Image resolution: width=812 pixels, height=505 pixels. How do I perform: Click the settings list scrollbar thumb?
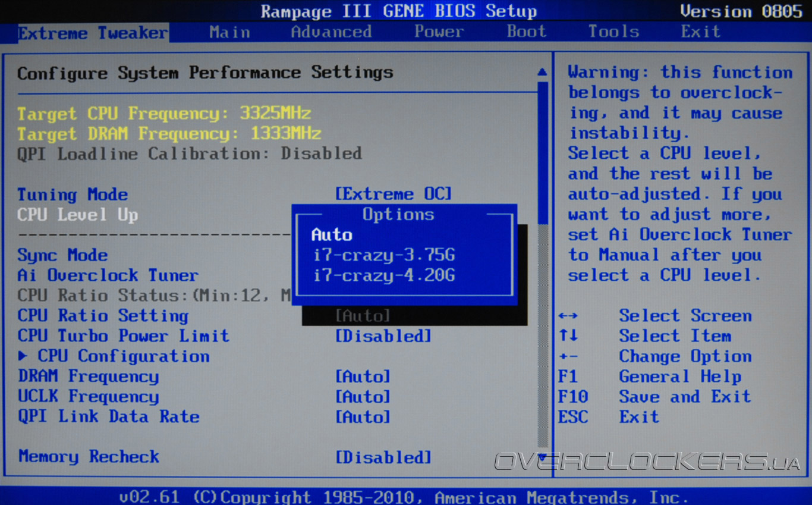point(542,153)
